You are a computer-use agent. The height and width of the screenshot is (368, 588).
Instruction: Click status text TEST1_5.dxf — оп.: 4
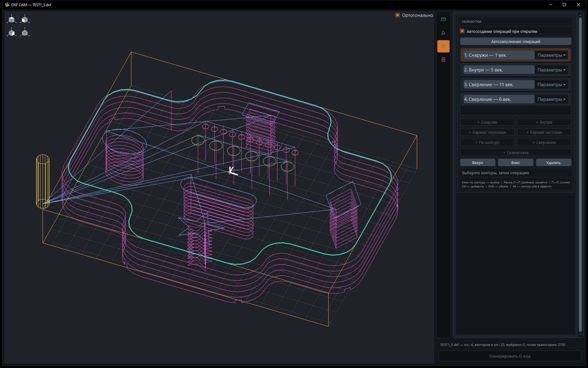click(x=503, y=345)
